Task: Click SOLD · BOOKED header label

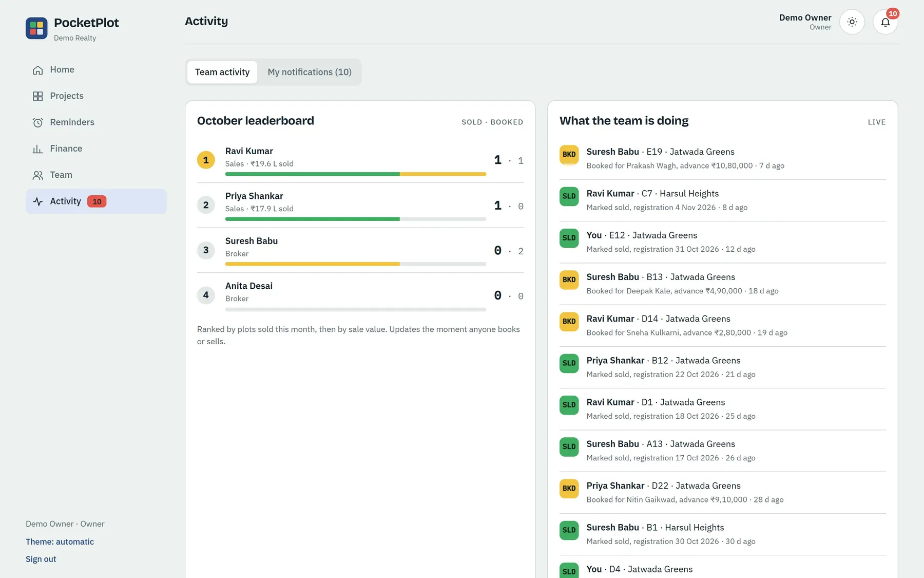Action: (x=492, y=122)
